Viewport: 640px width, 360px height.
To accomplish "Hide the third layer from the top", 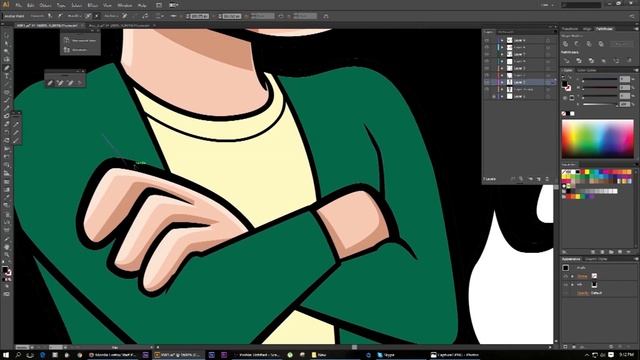I will (x=487, y=54).
